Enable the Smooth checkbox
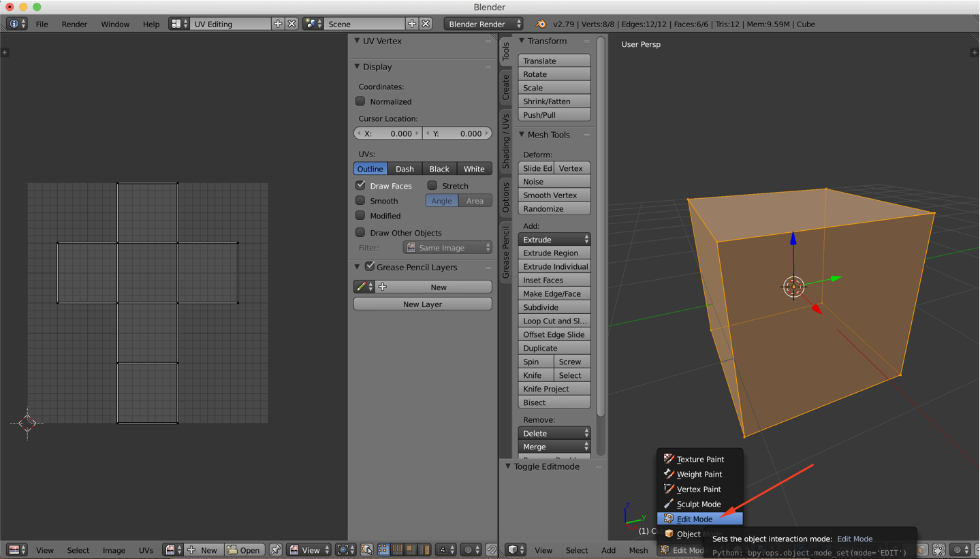Screen dimensions: 980x559 click(x=360, y=201)
